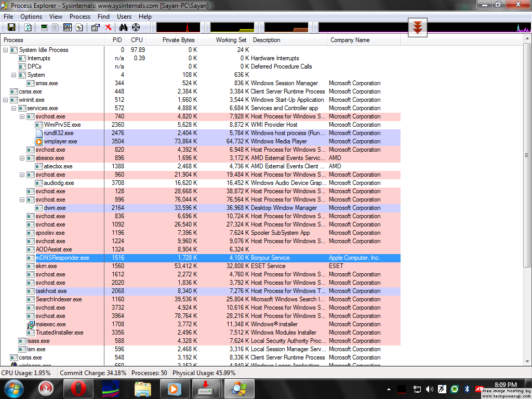
Task: Click the yellow commit history mini graph
Action: [232, 28]
